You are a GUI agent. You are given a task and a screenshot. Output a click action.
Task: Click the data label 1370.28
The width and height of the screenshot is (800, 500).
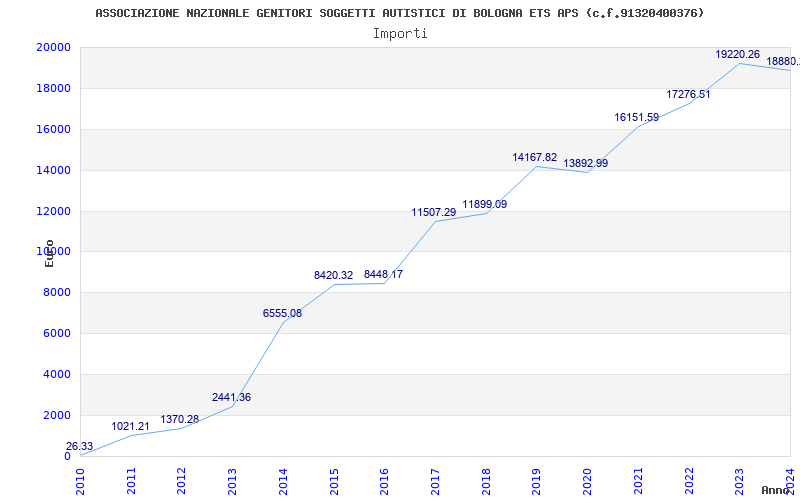pos(180,419)
